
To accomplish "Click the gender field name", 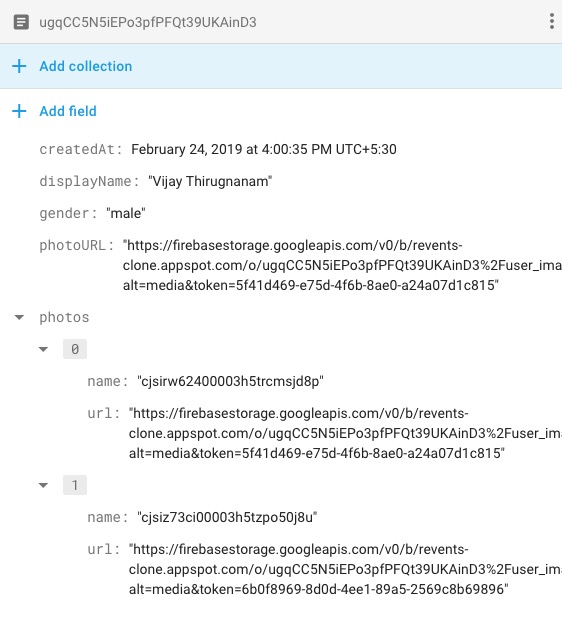I will [68, 213].
